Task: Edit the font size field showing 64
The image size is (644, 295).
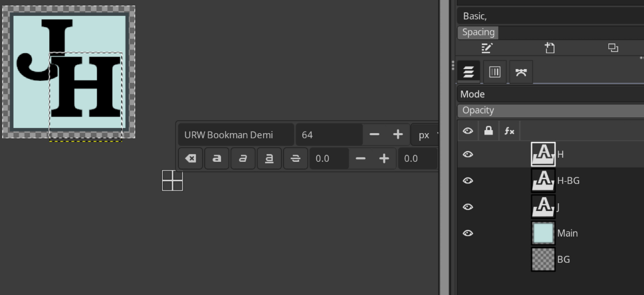Action: tap(329, 135)
